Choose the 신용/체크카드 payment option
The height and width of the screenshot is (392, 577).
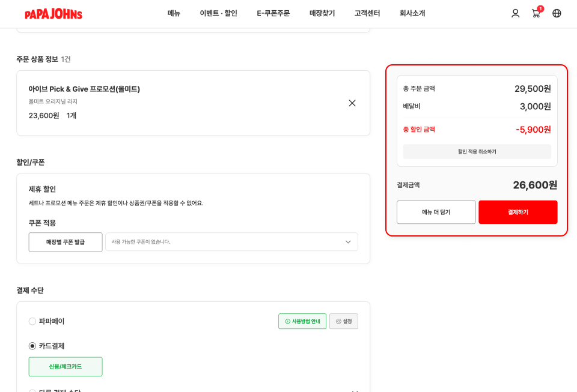tap(66, 367)
